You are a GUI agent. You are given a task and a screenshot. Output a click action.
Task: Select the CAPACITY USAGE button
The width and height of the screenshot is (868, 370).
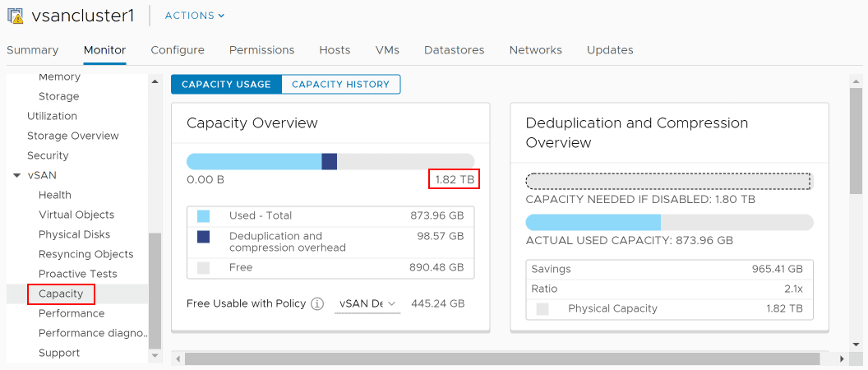pos(226,84)
